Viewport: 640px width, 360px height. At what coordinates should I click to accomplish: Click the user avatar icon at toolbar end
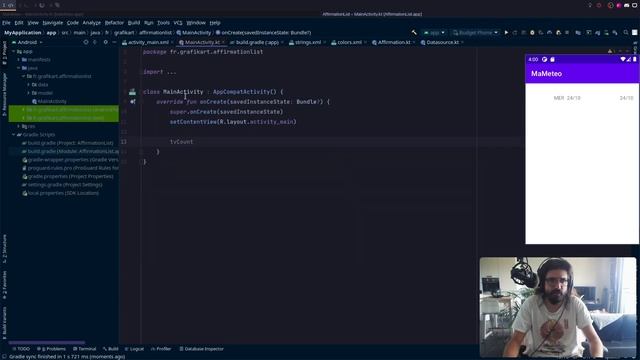[x=635, y=33]
